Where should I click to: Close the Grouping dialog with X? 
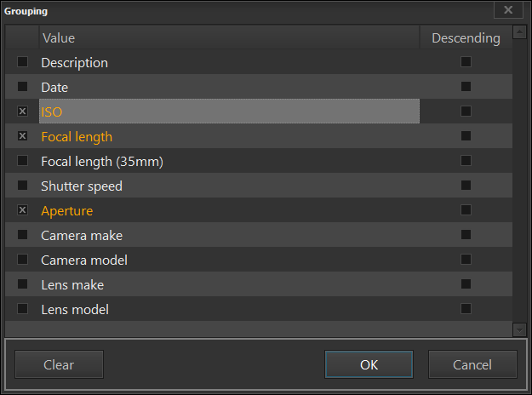[x=508, y=10]
